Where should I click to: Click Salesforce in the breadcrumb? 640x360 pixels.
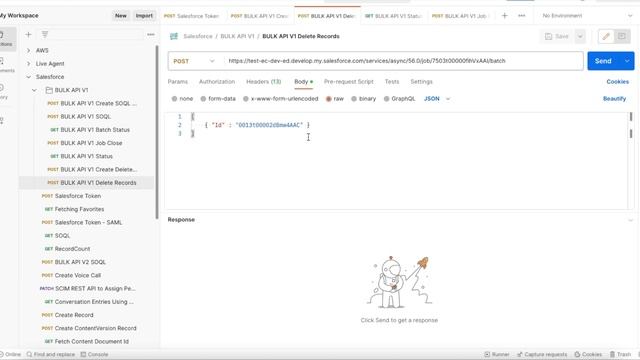[x=198, y=36]
